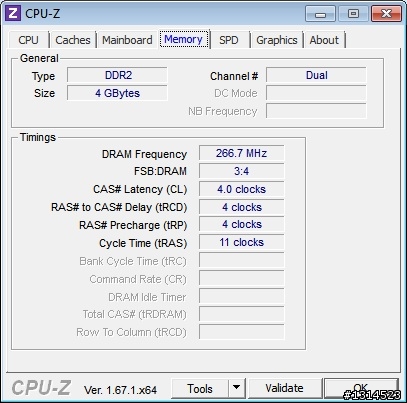Image resolution: width=407 pixels, height=403 pixels.
Task: Click the empty Row To Column field
Action: pyautogui.click(x=242, y=332)
